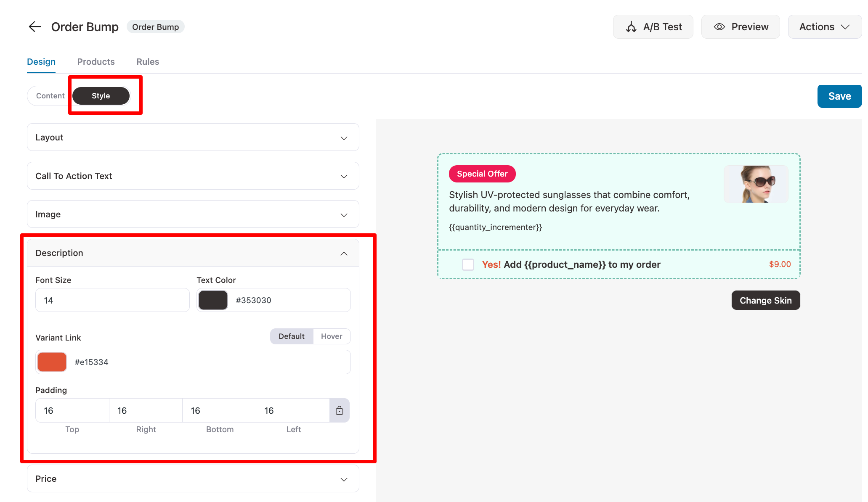Click the back arrow icon
868x502 pixels.
[x=35, y=27]
